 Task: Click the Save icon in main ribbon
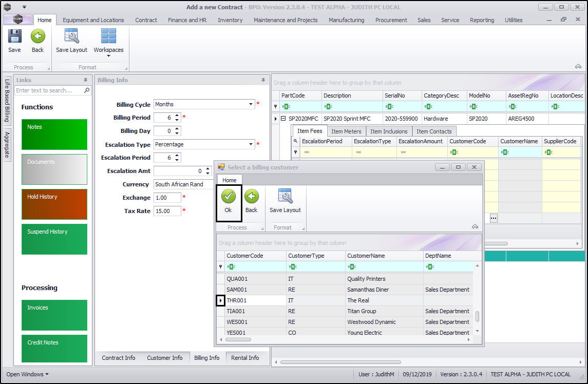click(x=14, y=36)
